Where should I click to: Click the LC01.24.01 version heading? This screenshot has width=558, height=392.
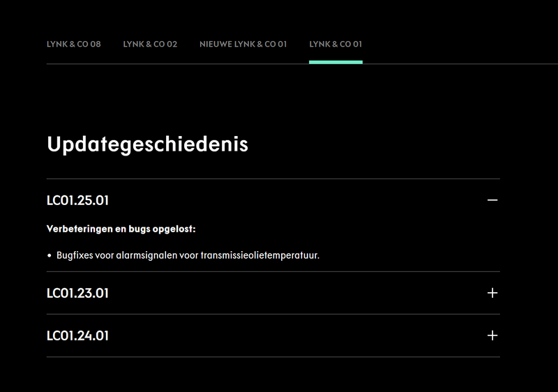77,336
